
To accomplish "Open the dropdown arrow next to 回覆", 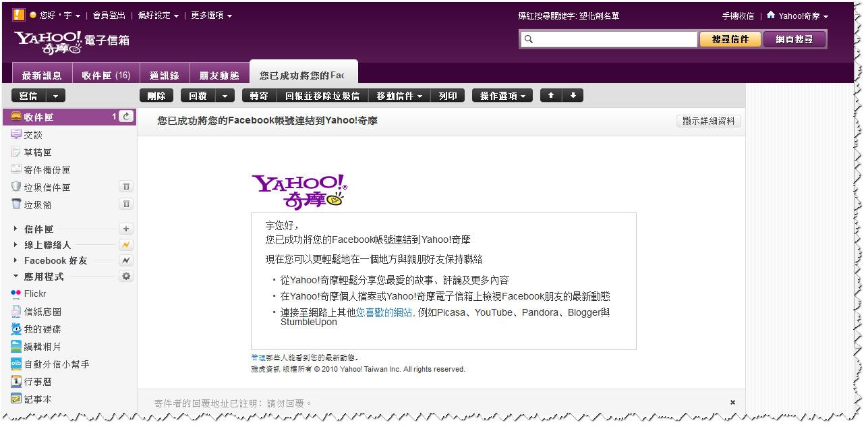I will pyautogui.click(x=225, y=96).
